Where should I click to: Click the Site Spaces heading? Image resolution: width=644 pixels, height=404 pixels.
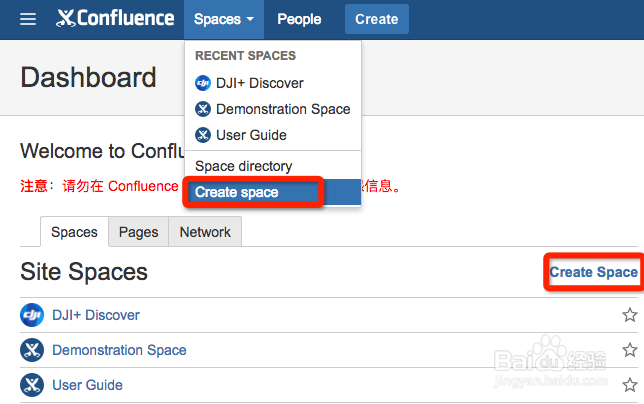84,272
